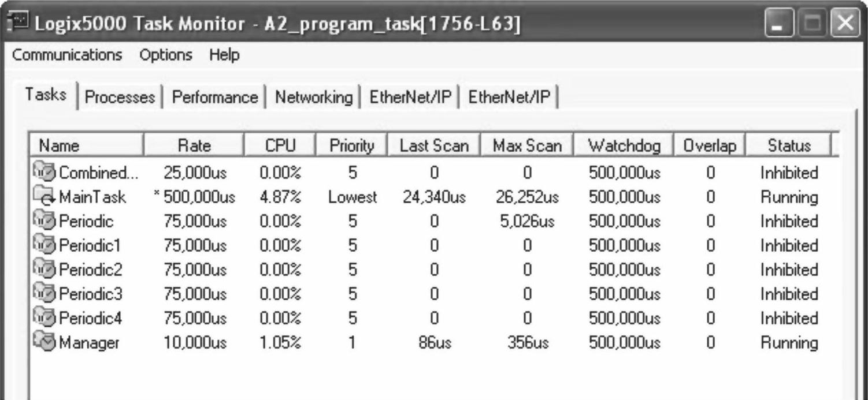Click the Combined task row icon
This screenshot has height=400, width=868.
(46, 172)
